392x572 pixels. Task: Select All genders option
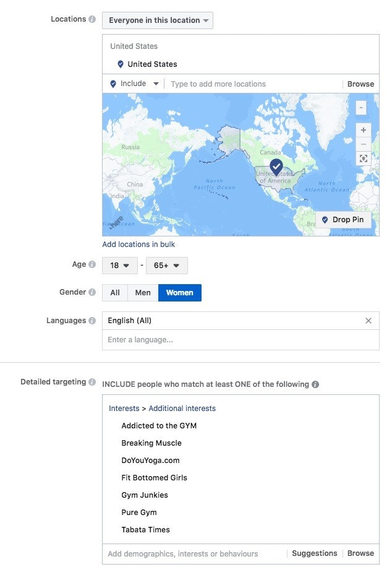coord(115,293)
